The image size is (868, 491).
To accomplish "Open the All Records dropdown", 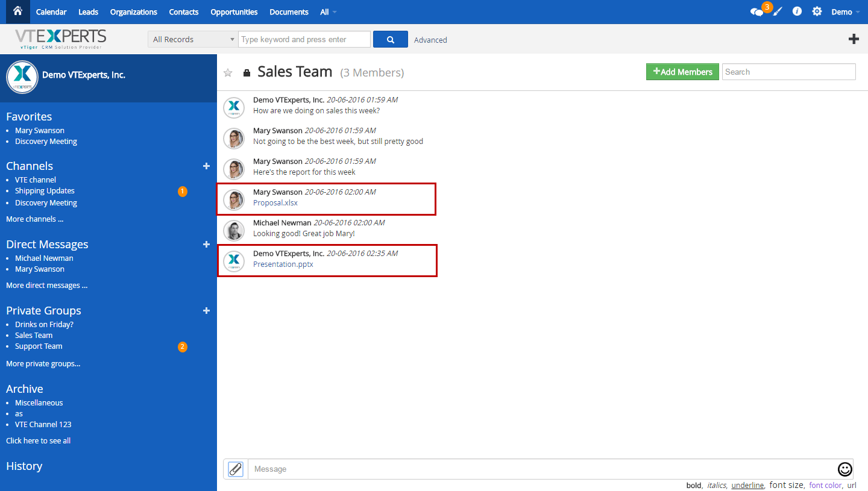I will point(192,39).
